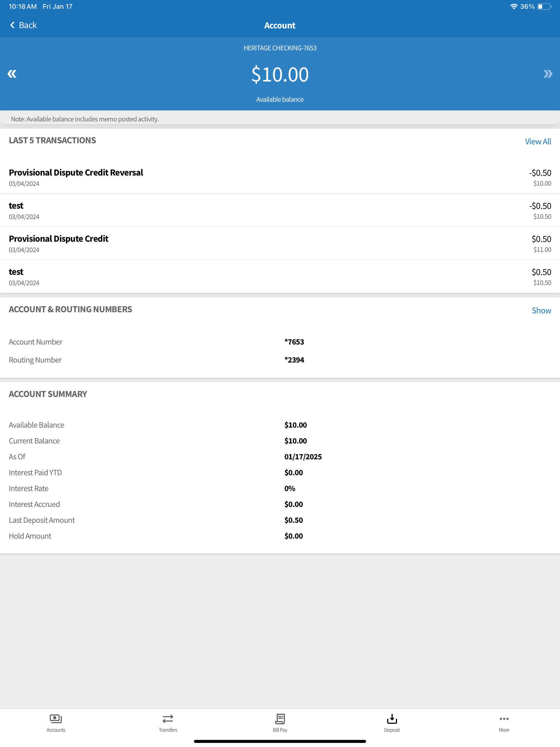Tap the running balance $11.00
The width and height of the screenshot is (560, 747).
(542, 250)
